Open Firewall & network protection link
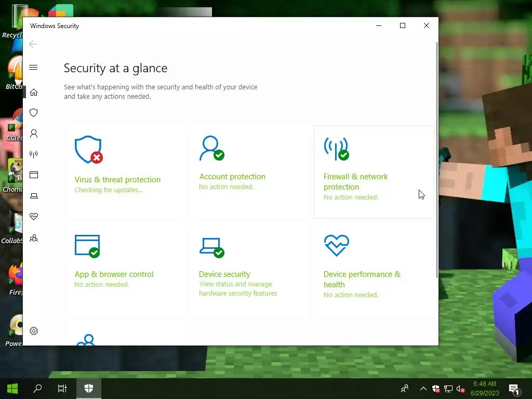This screenshot has height=399, width=532. tap(355, 181)
